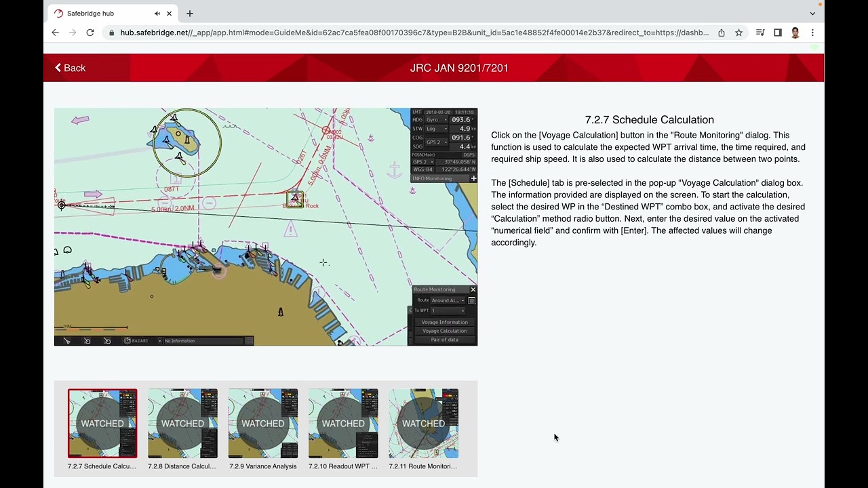Close the Route Monitoring dialog
Image resolution: width=868 pixels, height=488 pixels.
(473, 289)
